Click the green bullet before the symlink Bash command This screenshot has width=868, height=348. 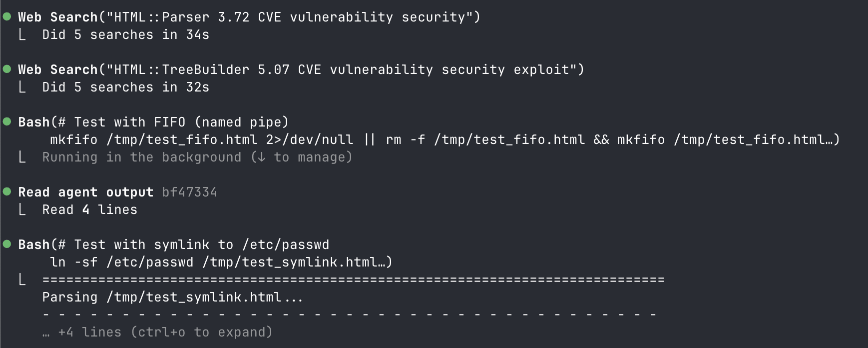tap(7, 244)
